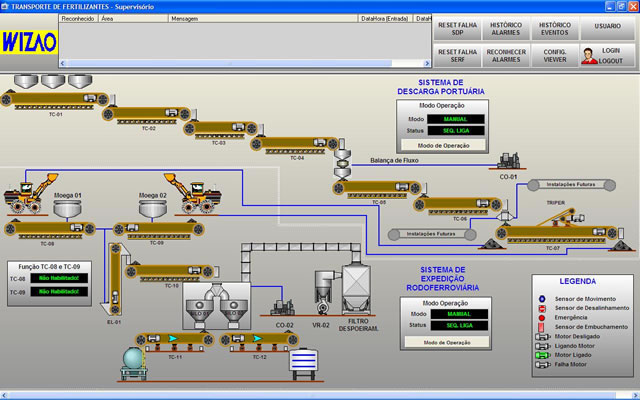Click the Moega 01 hopper

[67, 210]
